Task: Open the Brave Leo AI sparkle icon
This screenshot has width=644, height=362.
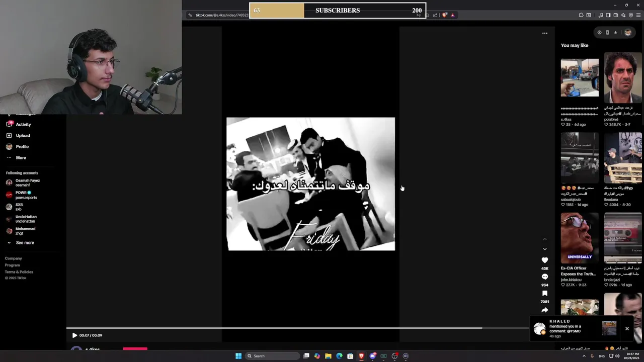Action: coord(623,15)
